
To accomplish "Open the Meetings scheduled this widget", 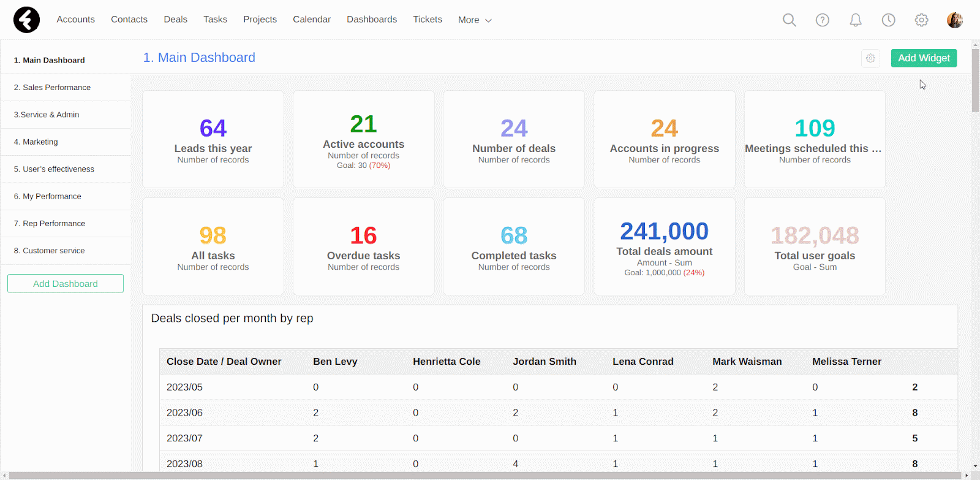I will click(x=815, y=139).
